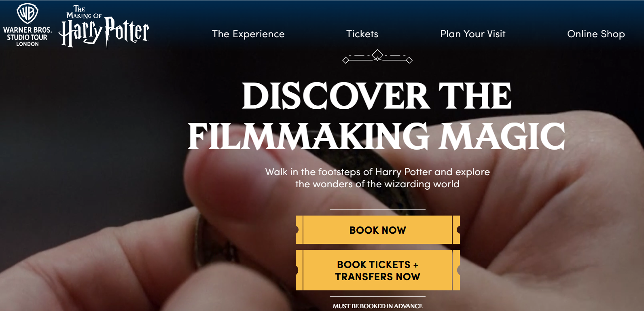Click left ticket stub of Book Now

click(x=299, y=230)
